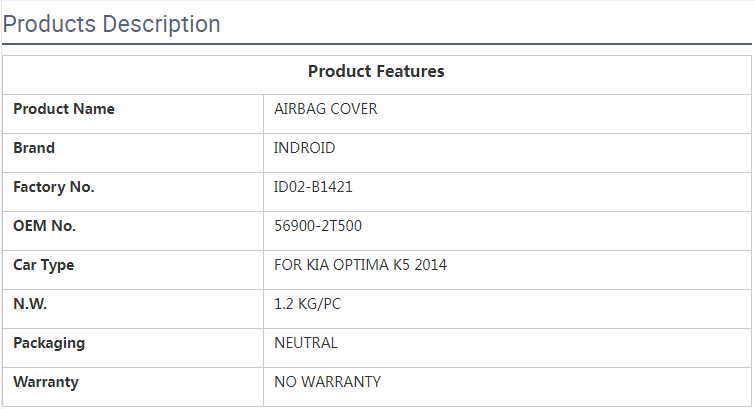Select the "INDROID" brand value
The image size is (755, 409).
coord(305,148)
